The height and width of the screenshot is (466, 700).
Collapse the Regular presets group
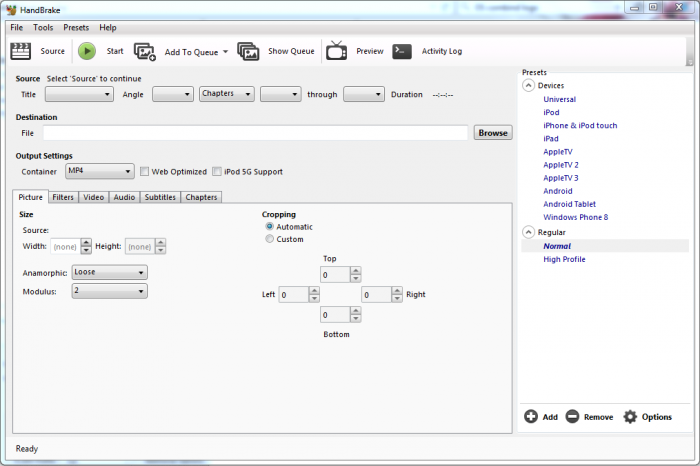pos(528,232)
